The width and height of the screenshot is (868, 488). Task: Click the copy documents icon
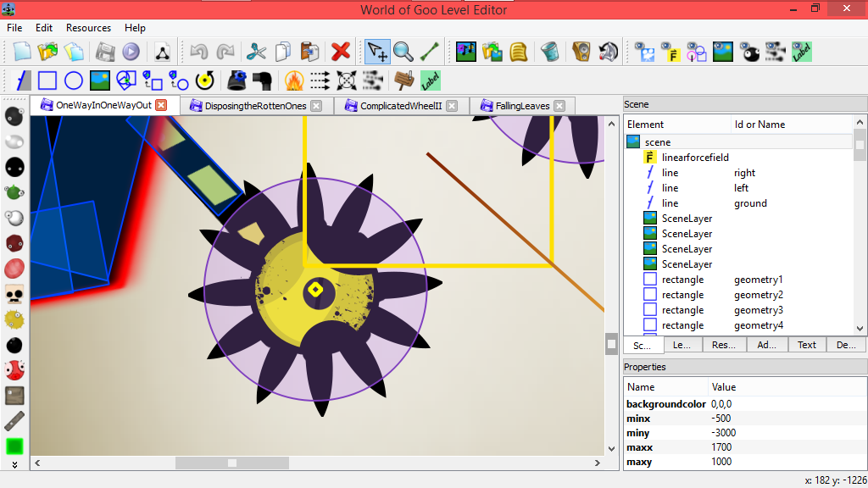coord(283,52)
